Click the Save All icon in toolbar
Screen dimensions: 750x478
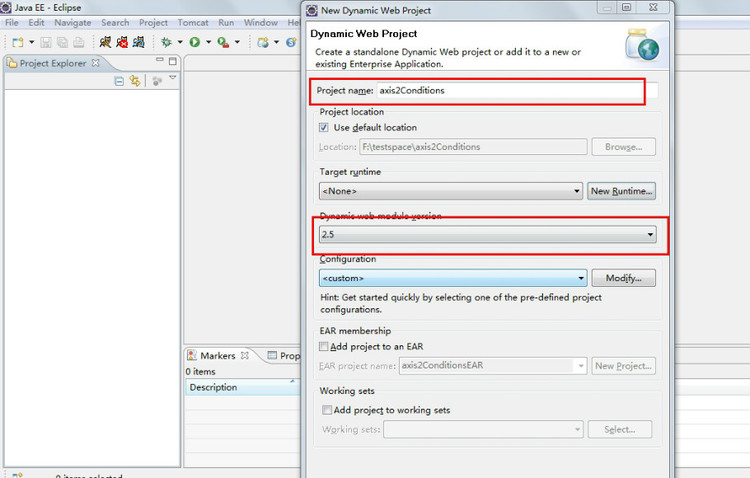tap(62, 43)
